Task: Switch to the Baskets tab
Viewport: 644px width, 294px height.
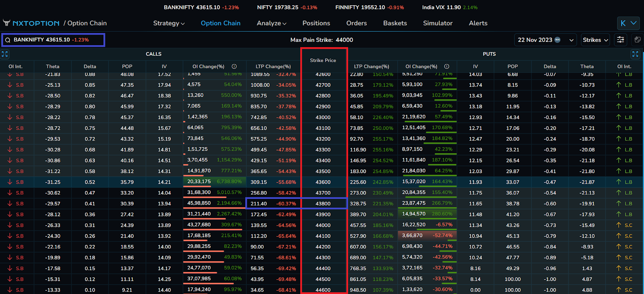Action: (395, 23)
